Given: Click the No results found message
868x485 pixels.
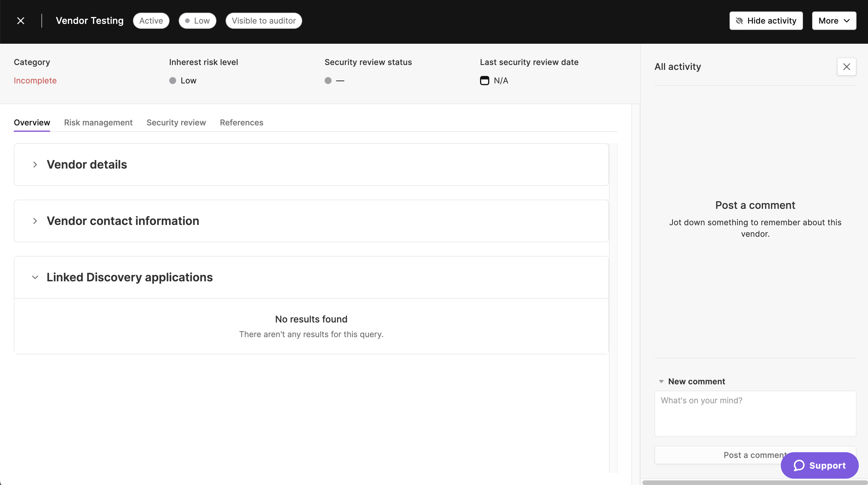Looking at the screenshot, I should point(311,319).
